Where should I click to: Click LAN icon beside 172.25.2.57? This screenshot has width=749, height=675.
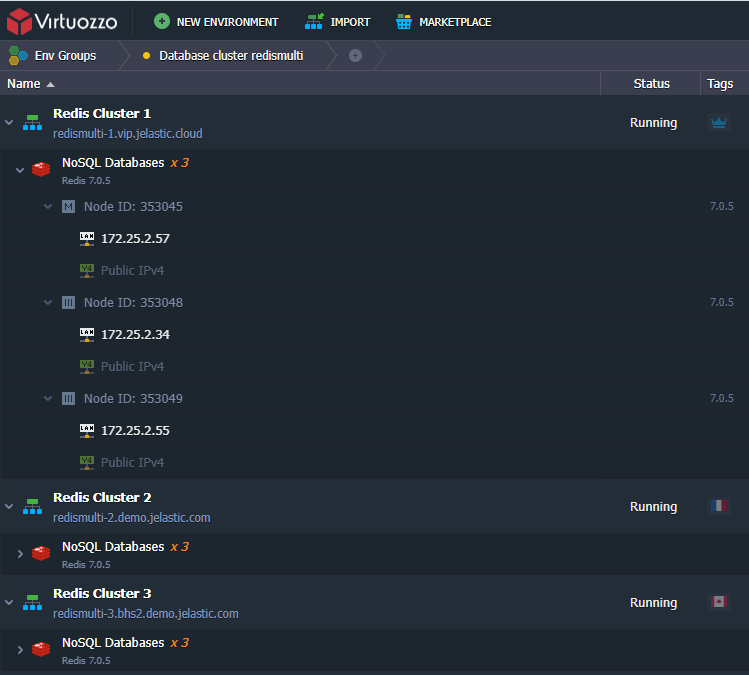[87, 239]
